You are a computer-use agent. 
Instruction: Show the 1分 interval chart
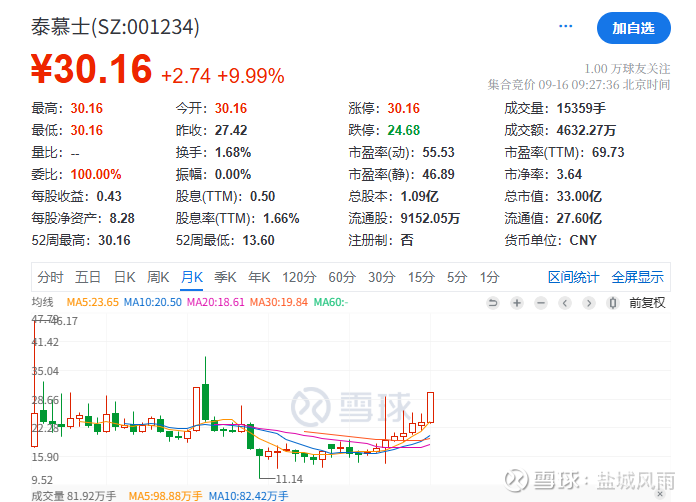[490, 277]
